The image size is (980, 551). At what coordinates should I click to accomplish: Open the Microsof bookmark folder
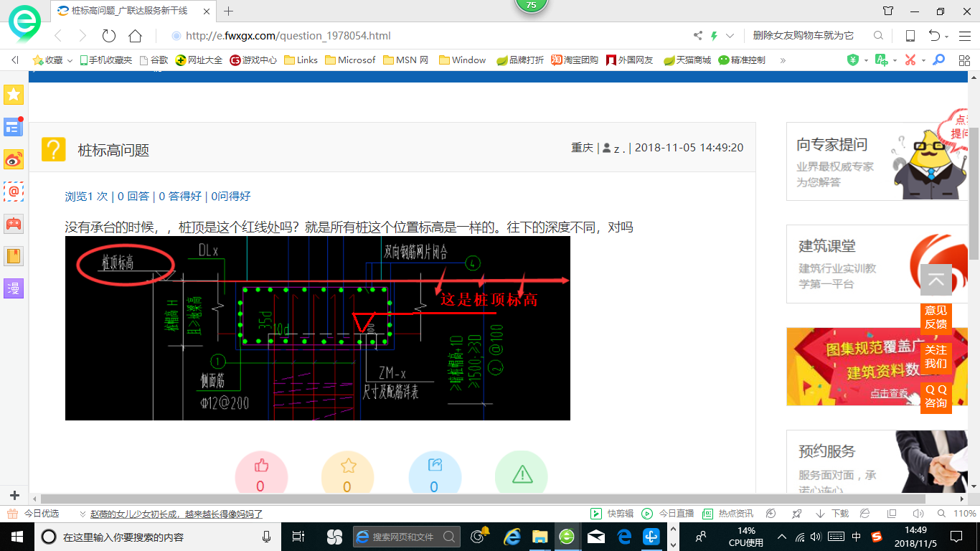351,60
